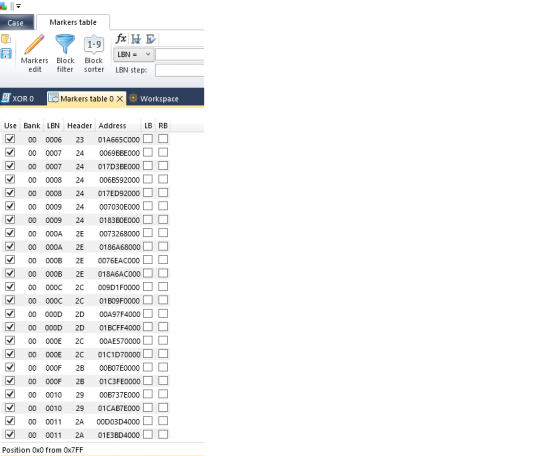Viewport: 550px width, 456px height.
Task: Select address cell 00A97F4000
Action: [x=120, y=314]
